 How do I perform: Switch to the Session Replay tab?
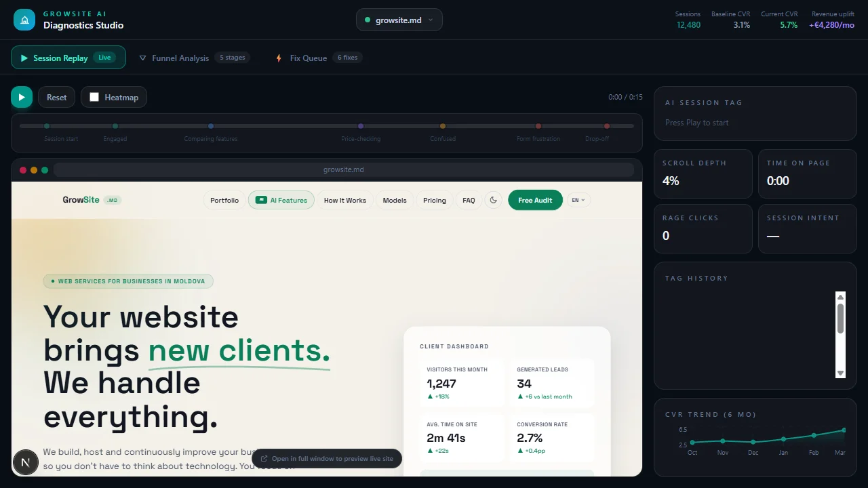pos(68,58)
